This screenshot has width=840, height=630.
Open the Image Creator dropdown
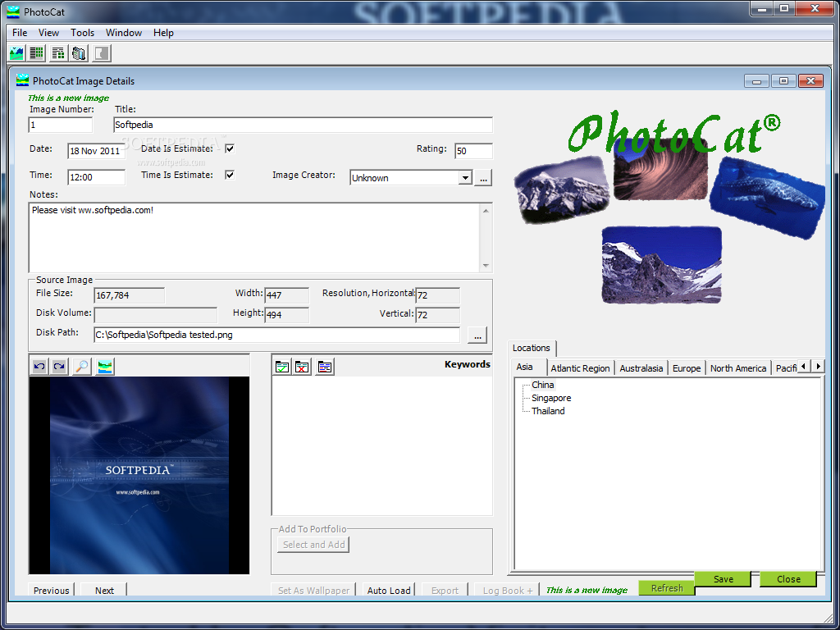(x=465, y=178)
